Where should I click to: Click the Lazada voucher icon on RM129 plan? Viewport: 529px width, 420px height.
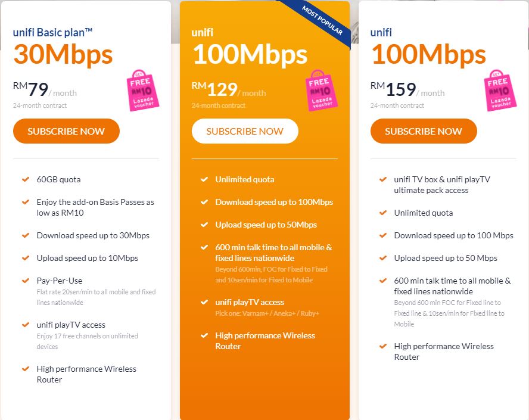(320, 90)
